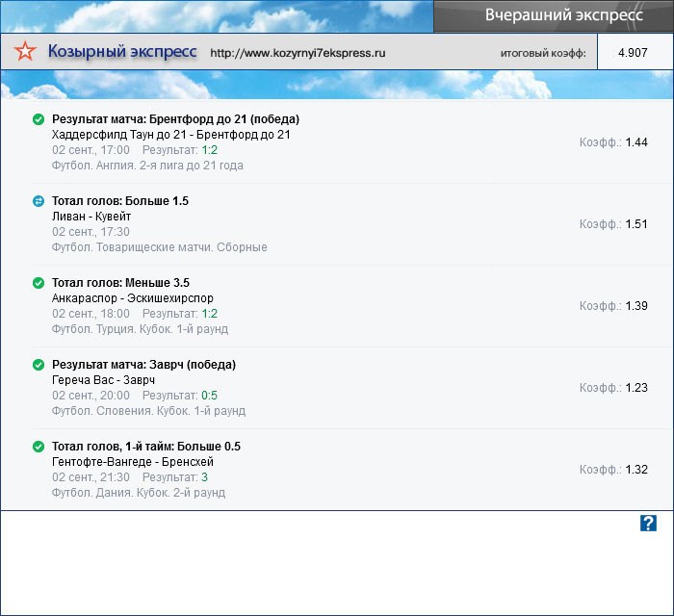Click the Козырный экспресс title
The image size is (674, 616).
(122, 52)
